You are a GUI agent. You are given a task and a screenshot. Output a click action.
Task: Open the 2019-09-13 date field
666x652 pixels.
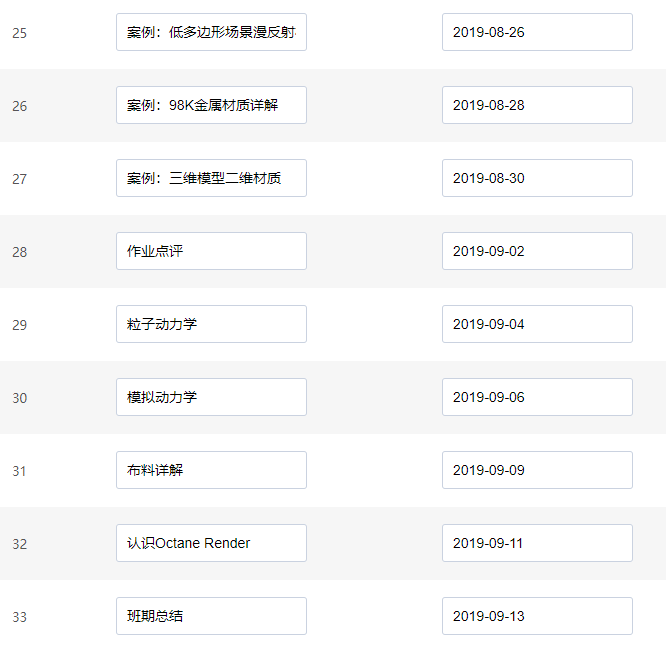(x=537, y=616)
